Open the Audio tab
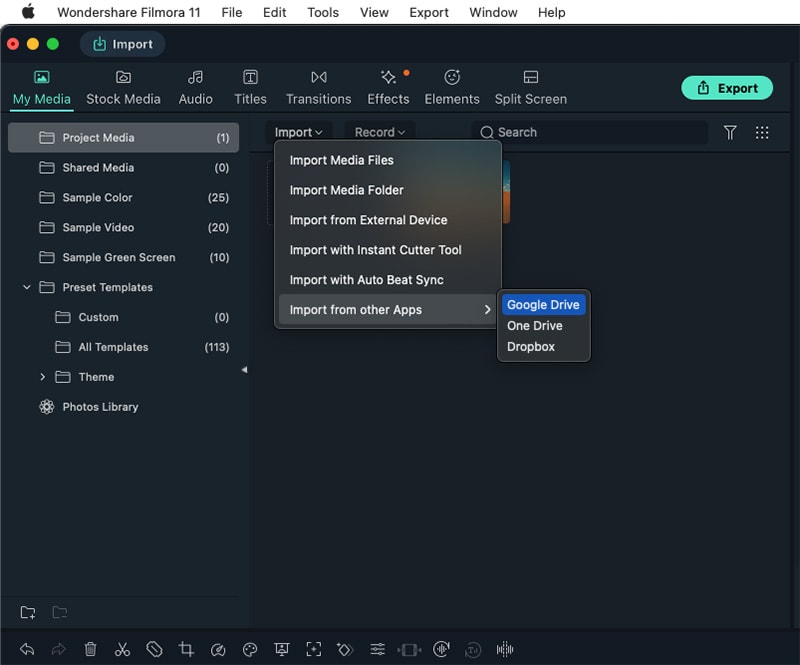 coord(195,89)
